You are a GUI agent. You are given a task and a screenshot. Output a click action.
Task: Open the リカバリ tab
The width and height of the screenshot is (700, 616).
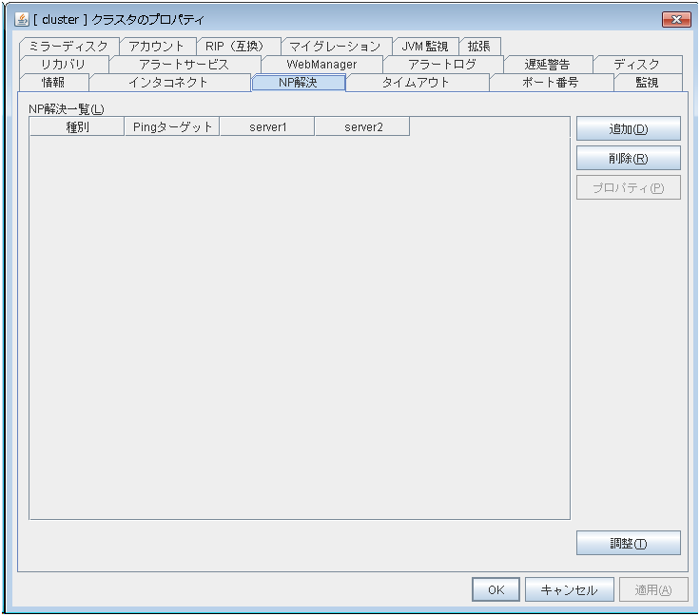[63, 65]
